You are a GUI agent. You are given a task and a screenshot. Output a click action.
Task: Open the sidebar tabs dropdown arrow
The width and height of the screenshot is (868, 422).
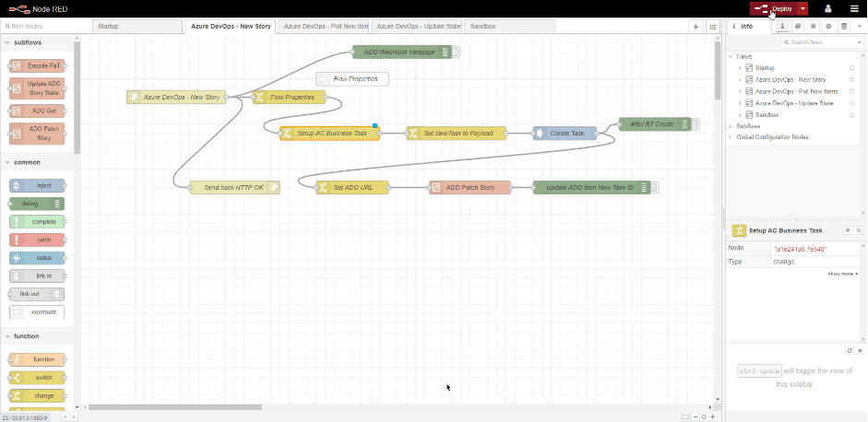coord(859,26)
